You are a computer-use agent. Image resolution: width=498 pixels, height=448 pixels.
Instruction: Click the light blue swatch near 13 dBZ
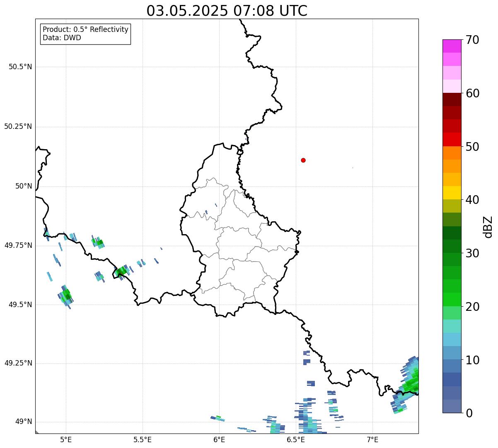click(x=452, y=340)
